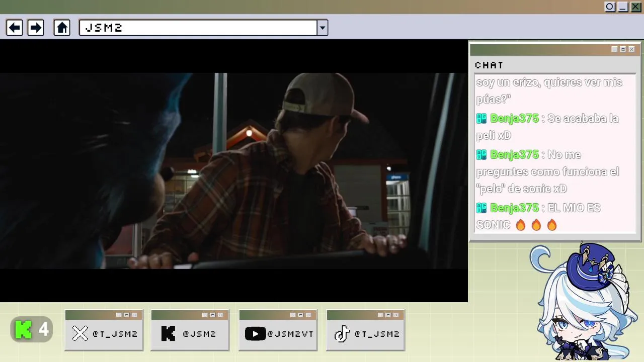Click the YouTube play logo icon
The height and width of the screenshot is (362, 644).
coord(255,334)
